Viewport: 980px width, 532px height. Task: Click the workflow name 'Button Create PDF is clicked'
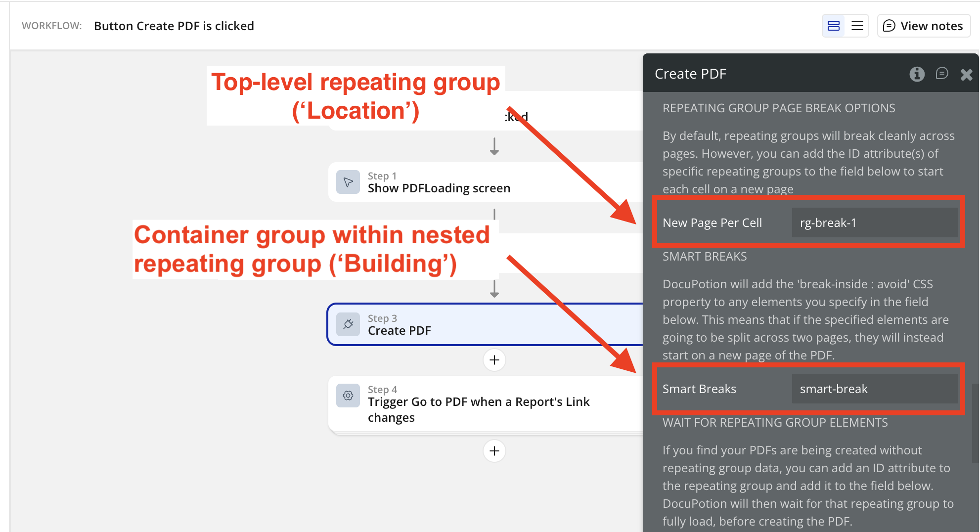tap(174, 26)
